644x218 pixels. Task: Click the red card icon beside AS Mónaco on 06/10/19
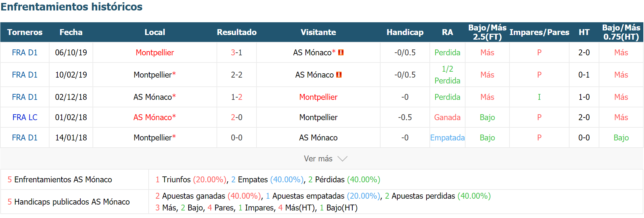341,52
